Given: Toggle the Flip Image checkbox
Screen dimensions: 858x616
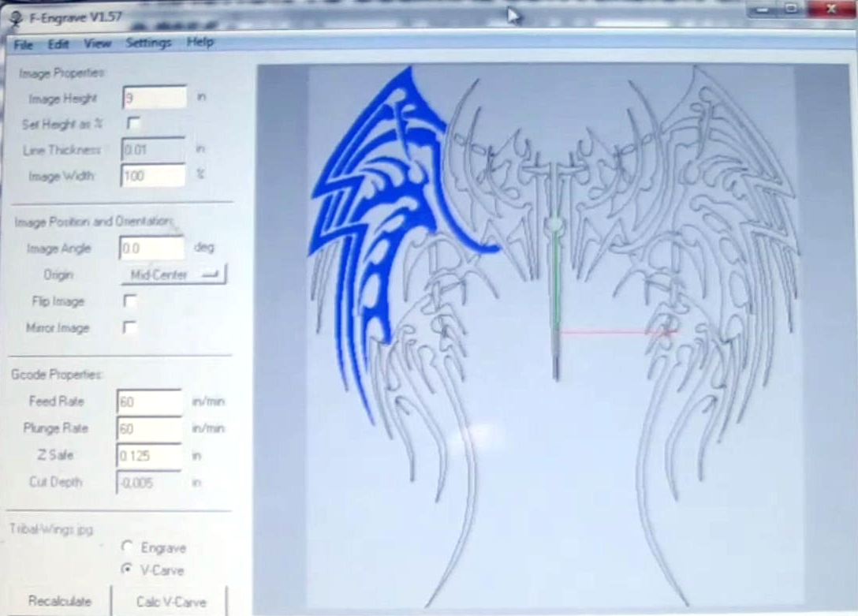Looking at the screenshot, I should 130,301.
